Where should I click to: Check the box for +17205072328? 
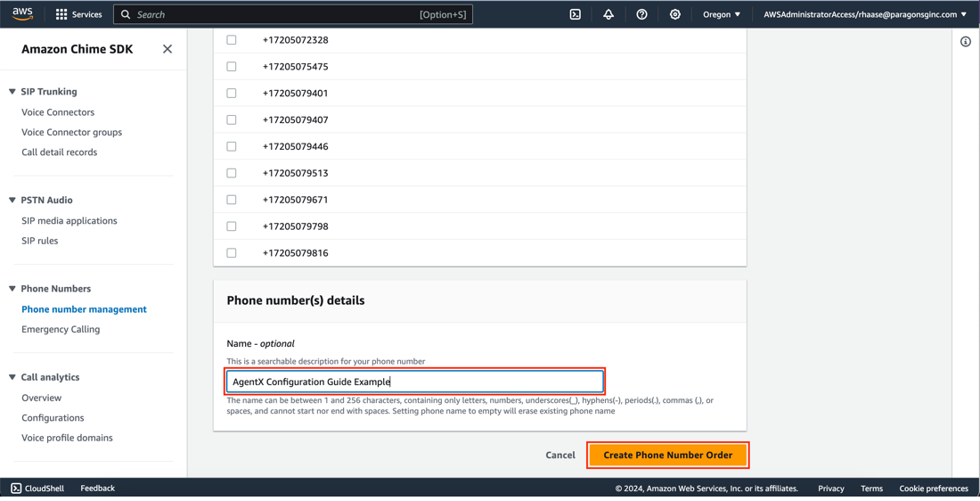[232, 39]
